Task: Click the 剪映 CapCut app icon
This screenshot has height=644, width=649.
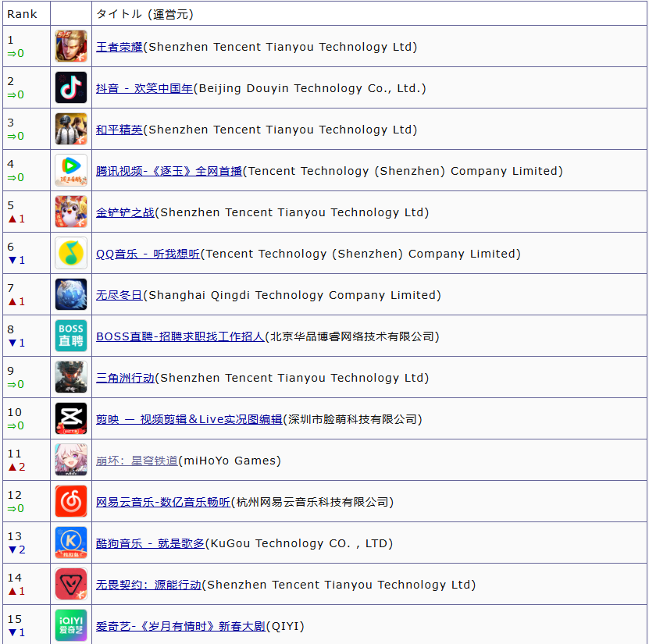Action: (x=71, y=418)
